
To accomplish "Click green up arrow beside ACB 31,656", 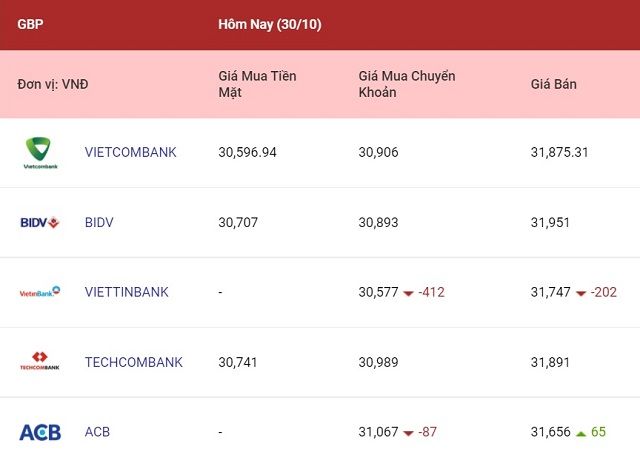I will [x=581, y=433].
